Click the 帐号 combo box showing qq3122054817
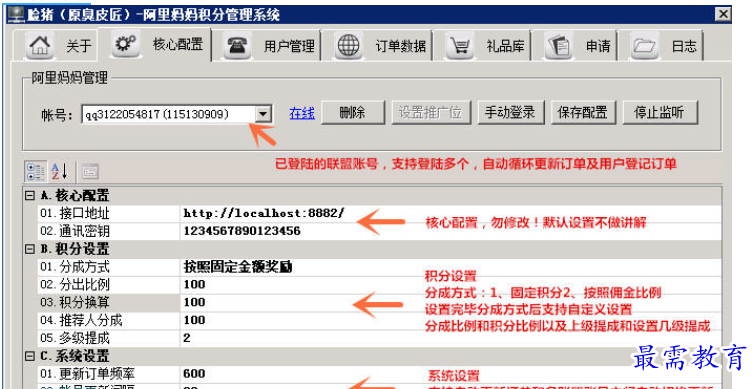Viewport: 755px width, 389px height. [177, 114]
